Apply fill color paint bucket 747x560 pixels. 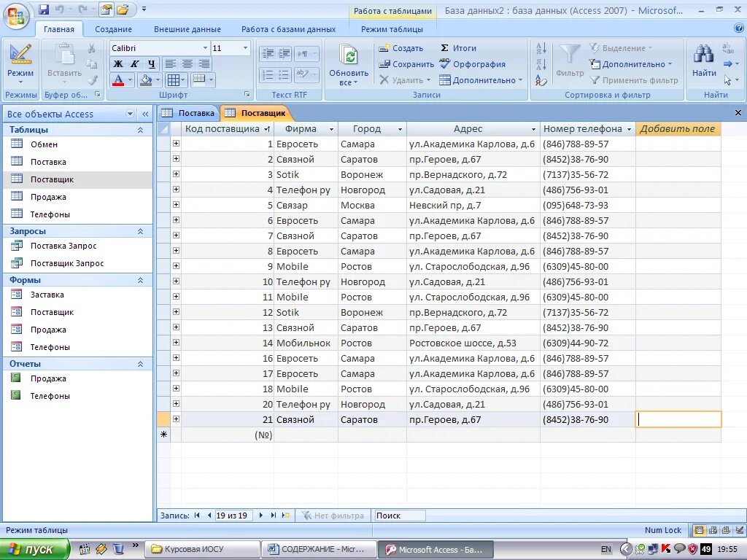point(145,80)
